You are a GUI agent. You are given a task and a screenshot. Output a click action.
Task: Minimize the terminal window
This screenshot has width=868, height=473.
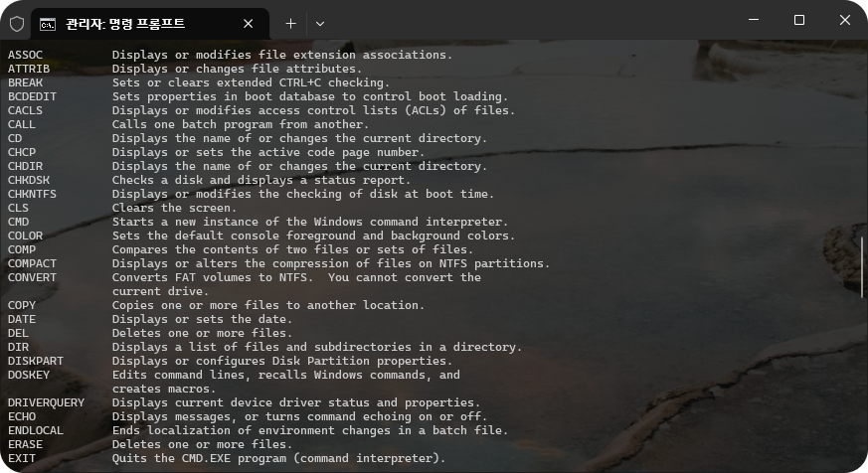click(x=752, y=21)
